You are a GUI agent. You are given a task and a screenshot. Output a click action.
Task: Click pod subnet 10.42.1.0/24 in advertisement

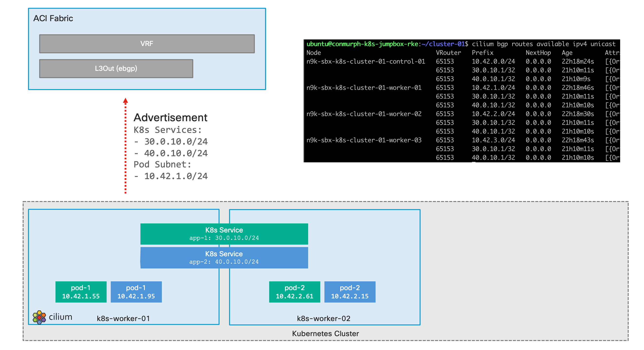point(176,176)
